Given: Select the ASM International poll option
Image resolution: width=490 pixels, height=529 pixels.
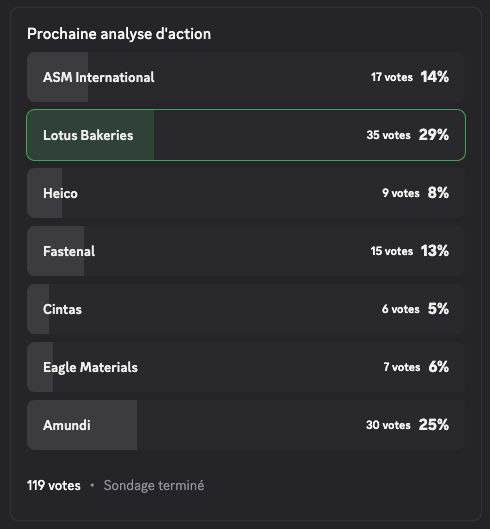Looking at the screenshot, I should coord(246,77).
